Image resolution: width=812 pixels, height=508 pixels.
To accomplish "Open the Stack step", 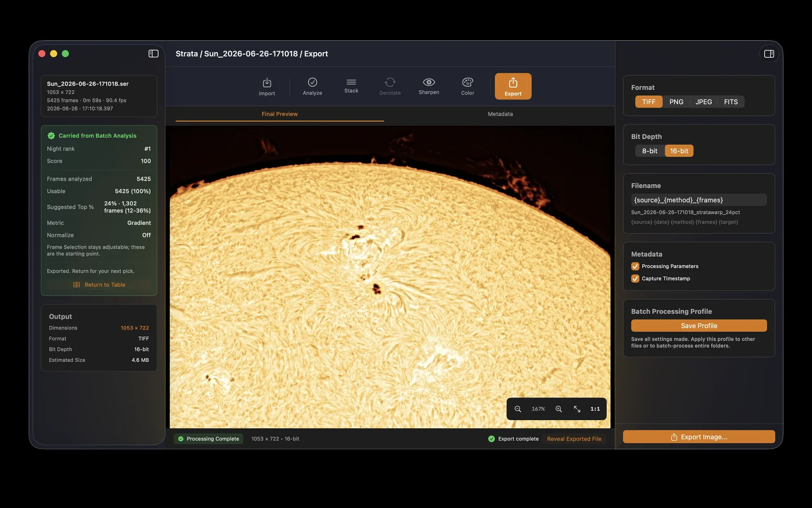I will 351,87.
